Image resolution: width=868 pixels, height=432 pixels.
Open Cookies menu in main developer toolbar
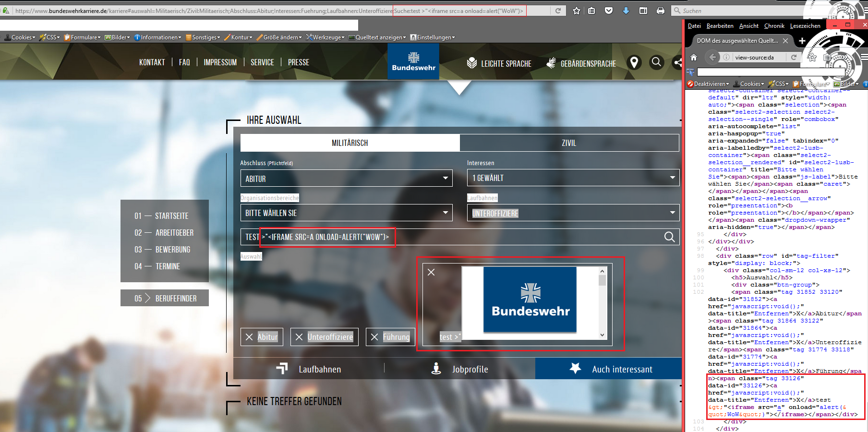(20, 37)
